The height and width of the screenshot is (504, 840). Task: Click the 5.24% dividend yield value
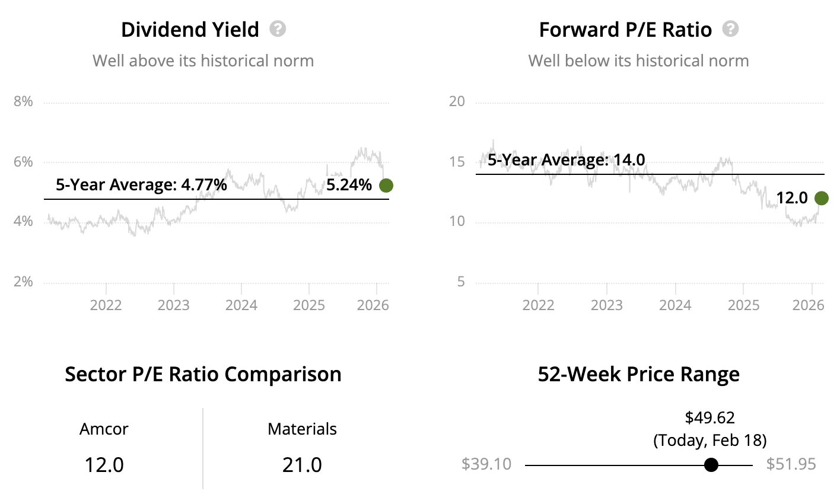[x=349, y=185]
